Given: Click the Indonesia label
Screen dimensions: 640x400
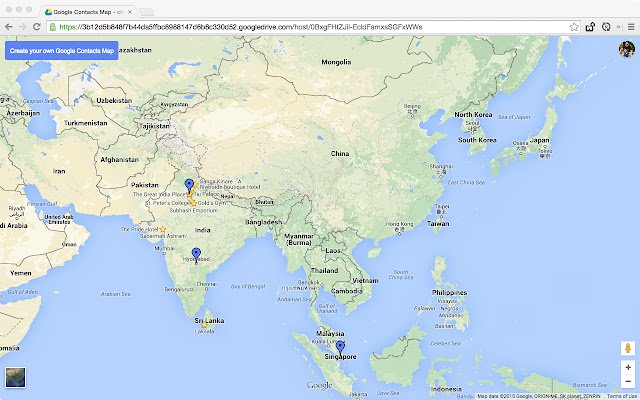Looking at the screenshot, I should click(x=446, y=389).
